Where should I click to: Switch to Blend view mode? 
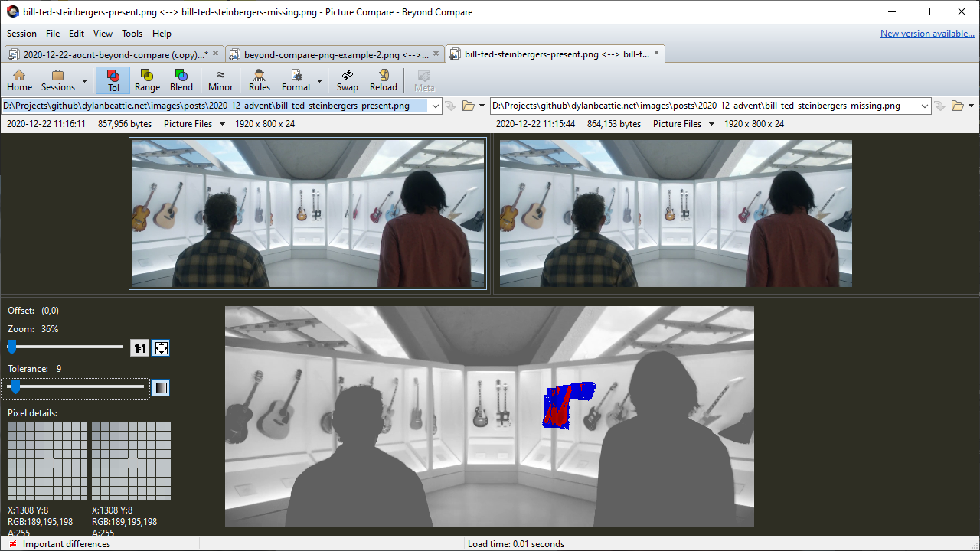tap(181, 80)
